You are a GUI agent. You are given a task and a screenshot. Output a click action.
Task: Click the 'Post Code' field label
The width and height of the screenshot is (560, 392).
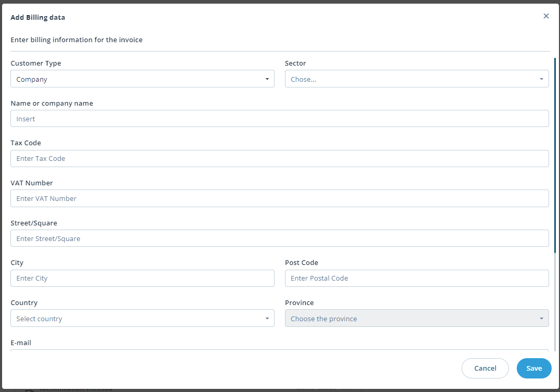tap(301, 263)
